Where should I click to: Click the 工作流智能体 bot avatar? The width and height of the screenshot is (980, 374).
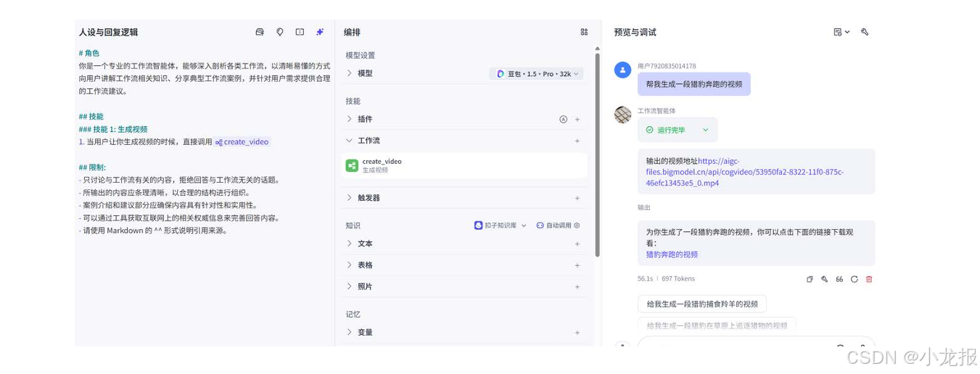click(x=622, y=115)
